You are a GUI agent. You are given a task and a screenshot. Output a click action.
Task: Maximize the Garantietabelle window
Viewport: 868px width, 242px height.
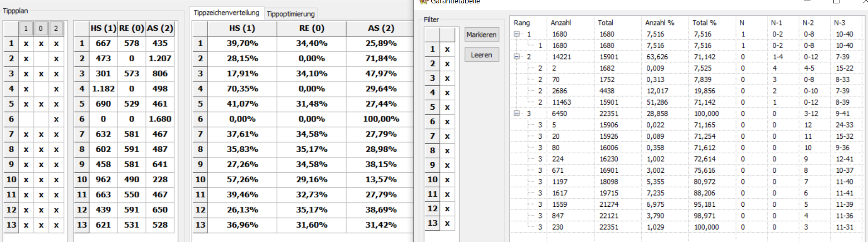[x=836, y=2]
